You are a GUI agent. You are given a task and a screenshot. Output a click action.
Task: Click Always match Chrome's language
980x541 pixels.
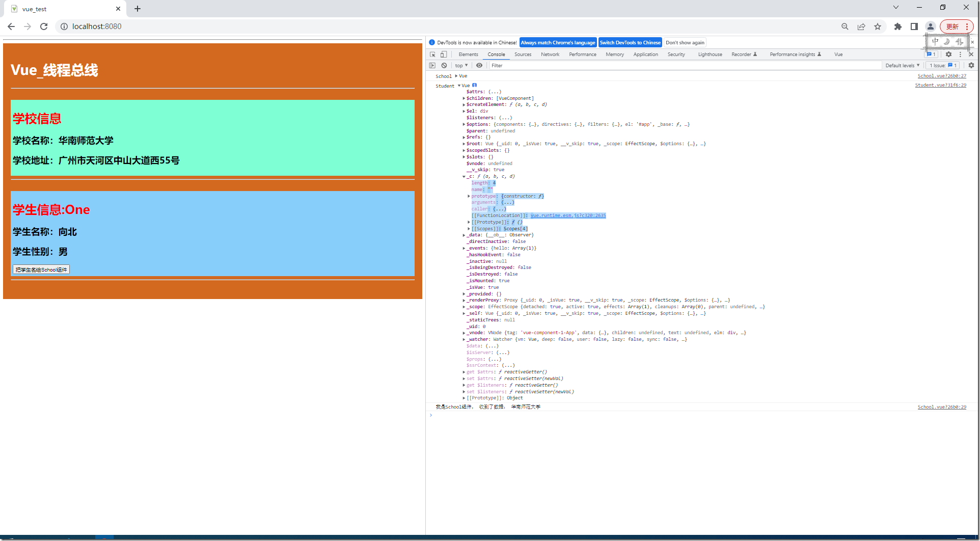558,43
